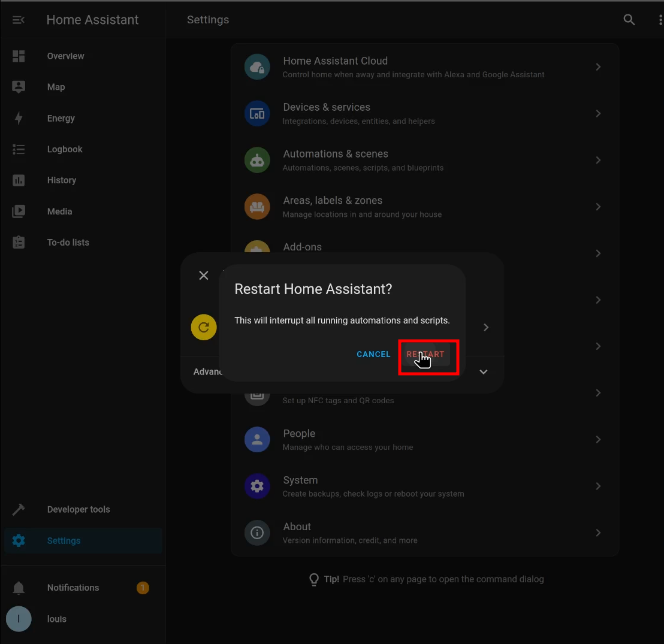Open Automations & scenes row chevron
This screenshot has height=644, width=664.
pyautogui.click(x=598, y=160)
